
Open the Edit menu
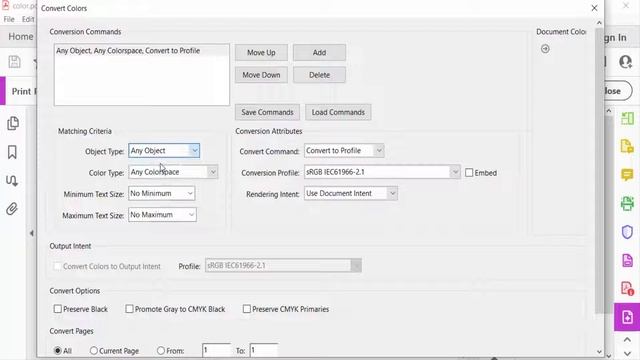28,19
